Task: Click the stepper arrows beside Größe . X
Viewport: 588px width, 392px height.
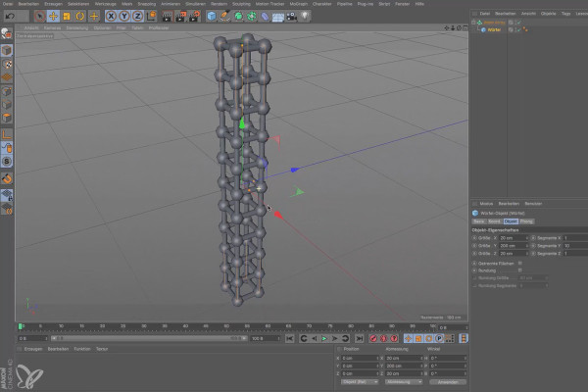Action: tap(527, 238)
